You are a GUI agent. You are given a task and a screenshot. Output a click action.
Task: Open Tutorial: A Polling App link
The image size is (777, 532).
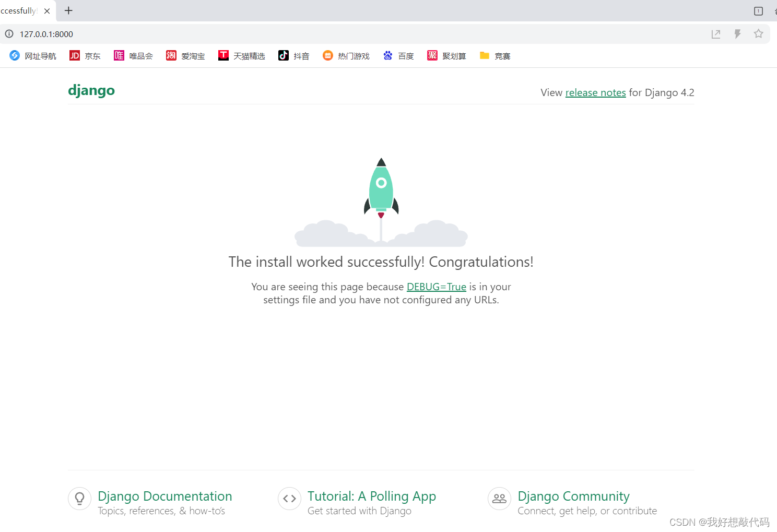click(x=372, y=496)
